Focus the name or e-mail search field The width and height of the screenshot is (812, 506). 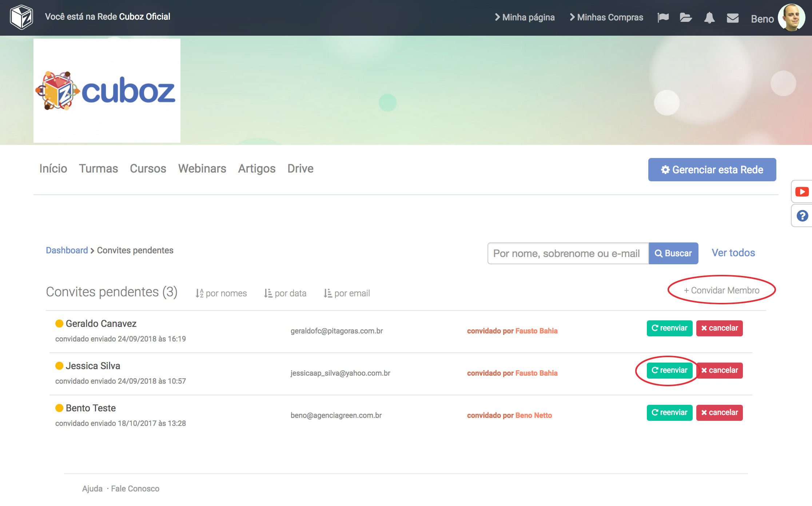pos(568,253)
